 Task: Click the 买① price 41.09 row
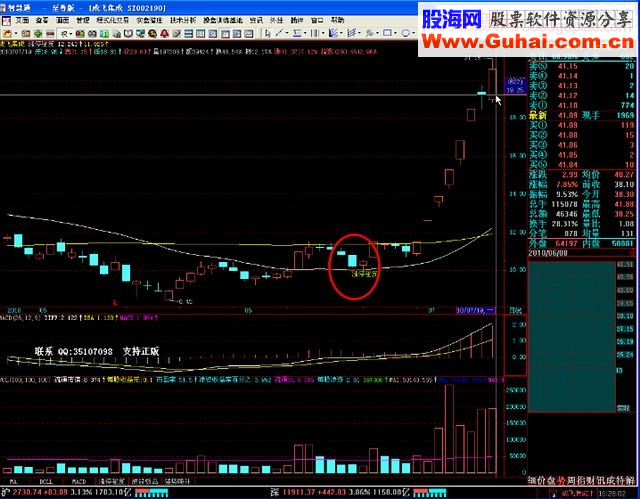582,125
